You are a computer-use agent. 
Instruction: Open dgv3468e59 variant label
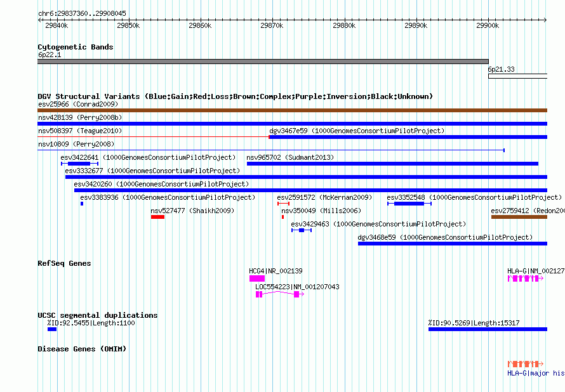445,237
